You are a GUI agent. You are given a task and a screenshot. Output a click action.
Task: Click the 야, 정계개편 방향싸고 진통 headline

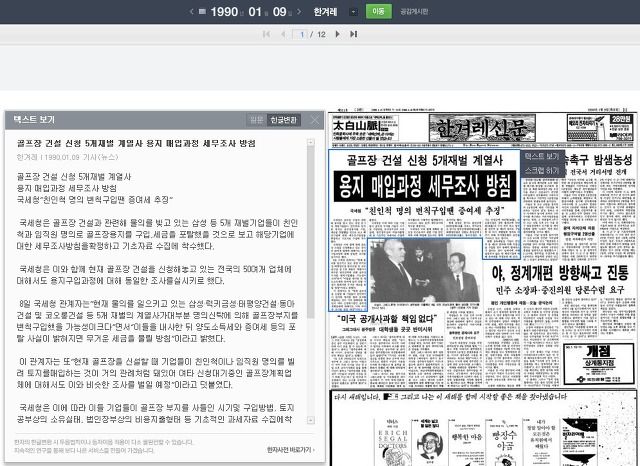click(x=560, y=273)
